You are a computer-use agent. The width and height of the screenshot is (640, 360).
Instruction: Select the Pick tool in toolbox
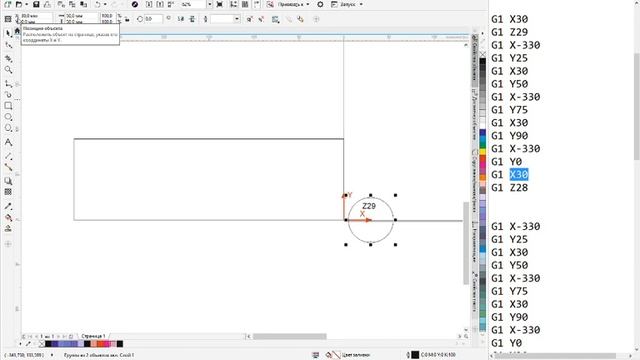click(x=9, y=33)
